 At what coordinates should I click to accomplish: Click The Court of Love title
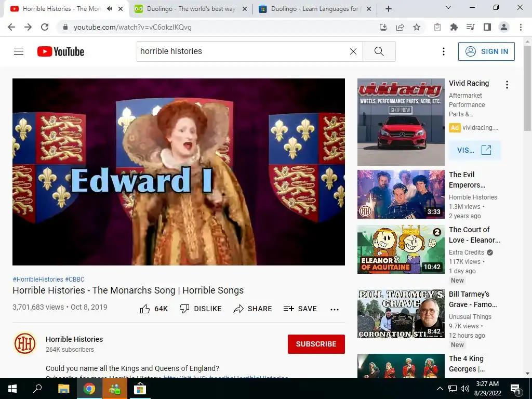point(474,235)
